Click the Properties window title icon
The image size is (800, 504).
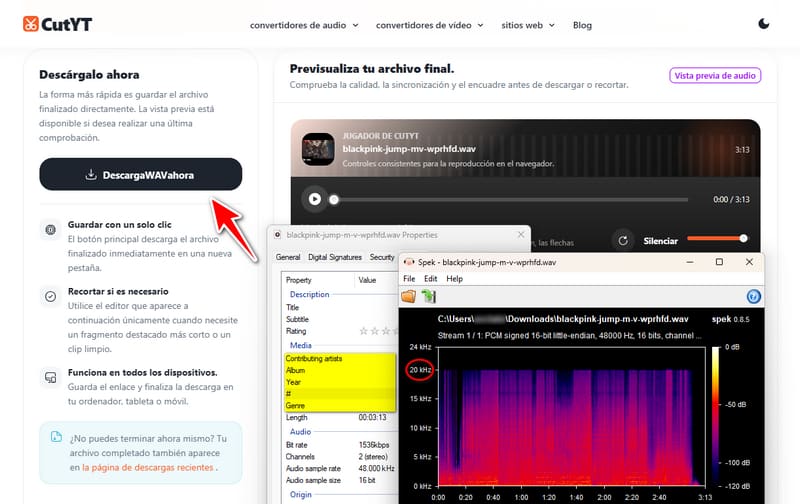click(x=278, y=235)
